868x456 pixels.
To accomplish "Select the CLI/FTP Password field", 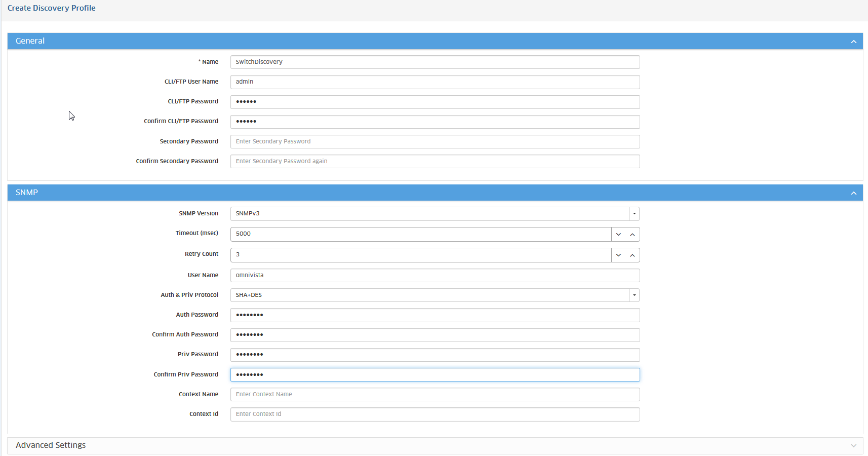I will 435,102.
